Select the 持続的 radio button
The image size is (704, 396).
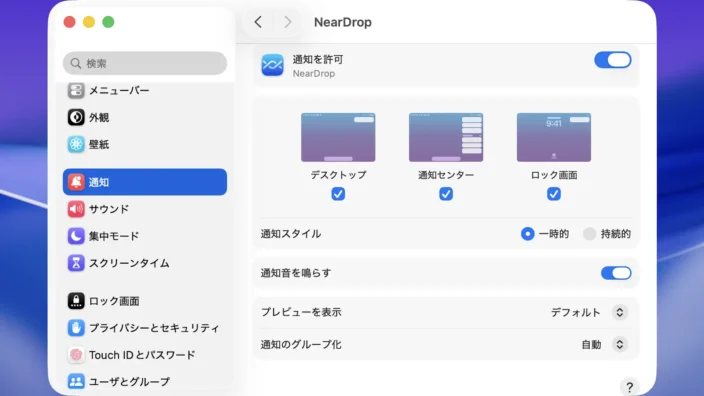(x=589, y=234)
